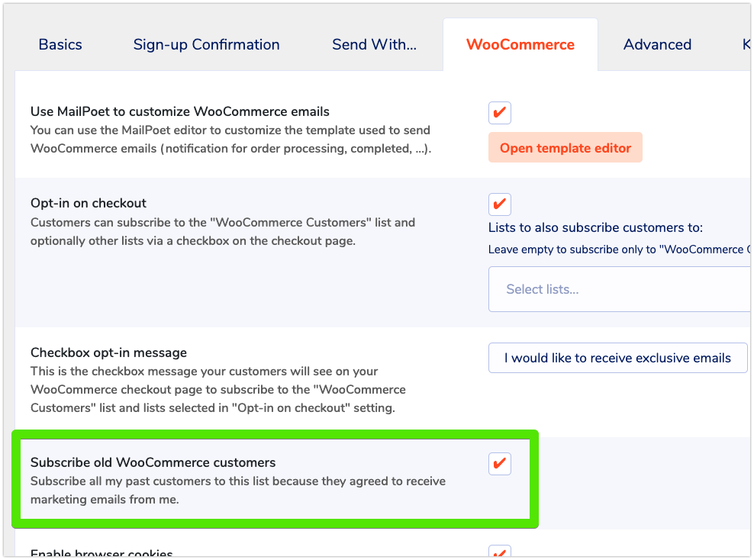
Task: Open the Sign-up Confirmation tab
Action: coord(206,44)
